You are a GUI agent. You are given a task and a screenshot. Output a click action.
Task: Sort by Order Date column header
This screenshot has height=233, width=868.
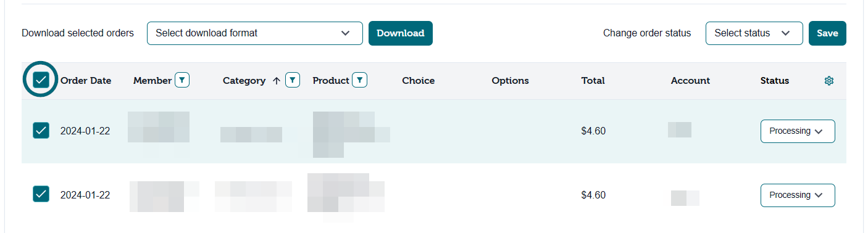point(86,81)
